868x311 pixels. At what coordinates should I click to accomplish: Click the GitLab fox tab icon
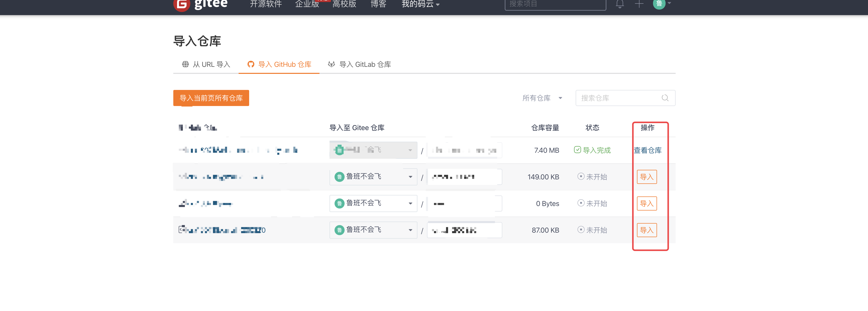coord(331,64)
